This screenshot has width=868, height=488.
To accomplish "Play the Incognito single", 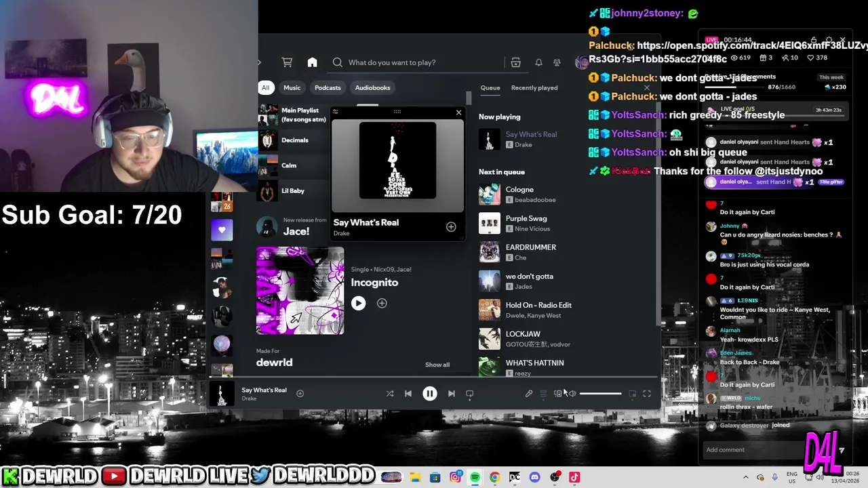I will tap(358, 304).
